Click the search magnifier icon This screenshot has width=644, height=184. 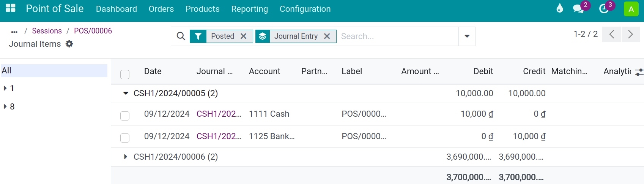tap(181, 36)
